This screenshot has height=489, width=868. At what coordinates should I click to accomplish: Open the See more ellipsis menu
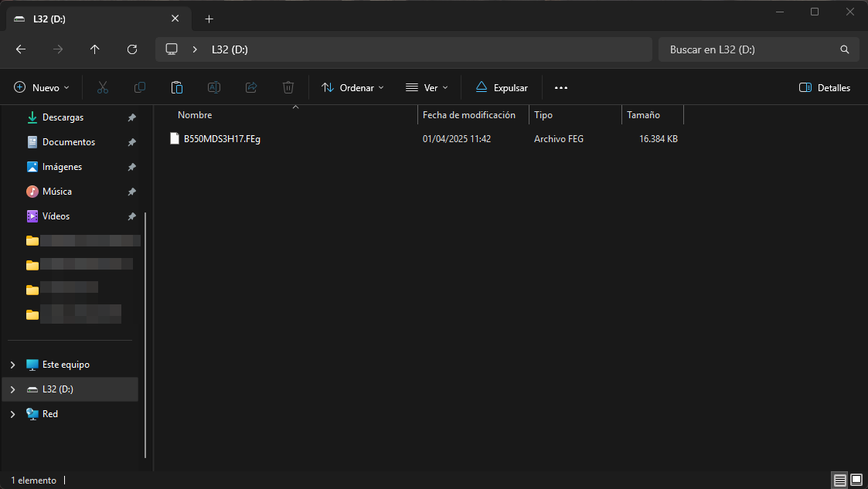coord(561,88)
